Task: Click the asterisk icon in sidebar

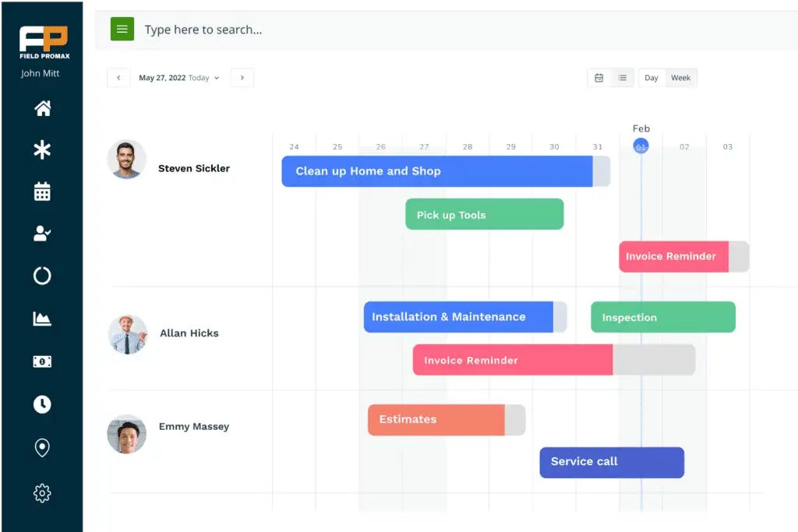Action: (42, 150)
